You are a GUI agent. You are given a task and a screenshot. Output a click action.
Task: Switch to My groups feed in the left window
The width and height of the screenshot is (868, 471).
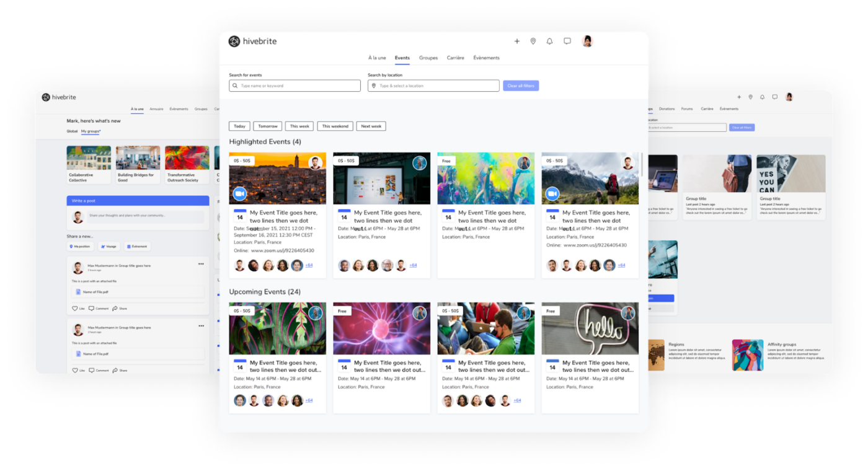[x=91, y=131]
